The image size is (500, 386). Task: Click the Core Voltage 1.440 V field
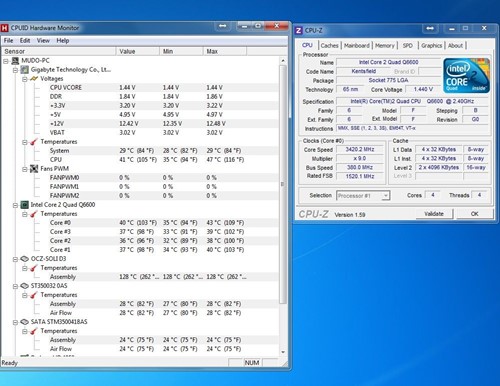tap(423, 89)
